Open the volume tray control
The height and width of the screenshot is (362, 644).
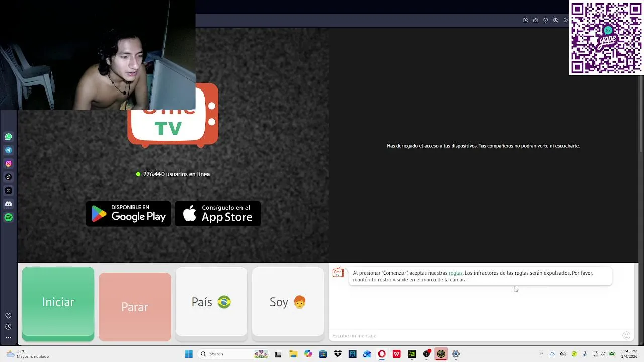click(603, 354)
